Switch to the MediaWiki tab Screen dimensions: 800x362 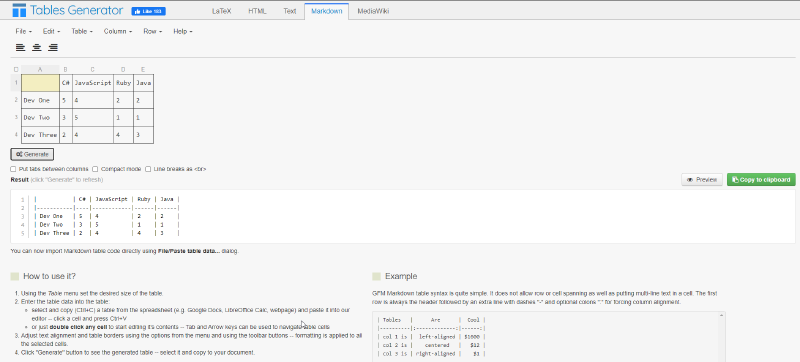373,11
